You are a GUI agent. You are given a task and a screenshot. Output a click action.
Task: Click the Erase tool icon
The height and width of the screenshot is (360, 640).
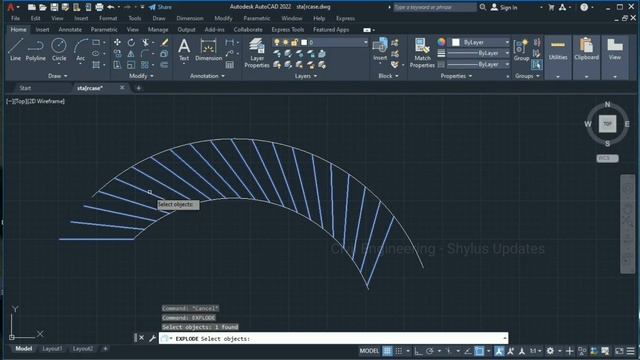(x=164, y=42)
